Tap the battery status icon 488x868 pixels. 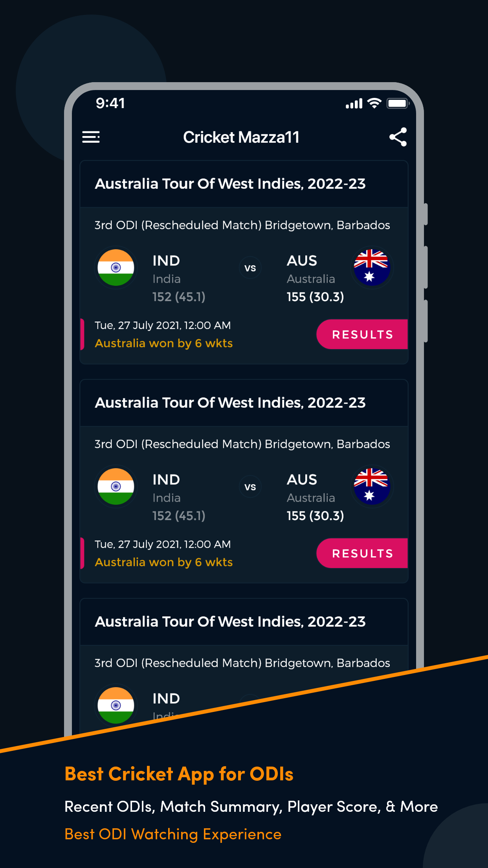(398, 103)
